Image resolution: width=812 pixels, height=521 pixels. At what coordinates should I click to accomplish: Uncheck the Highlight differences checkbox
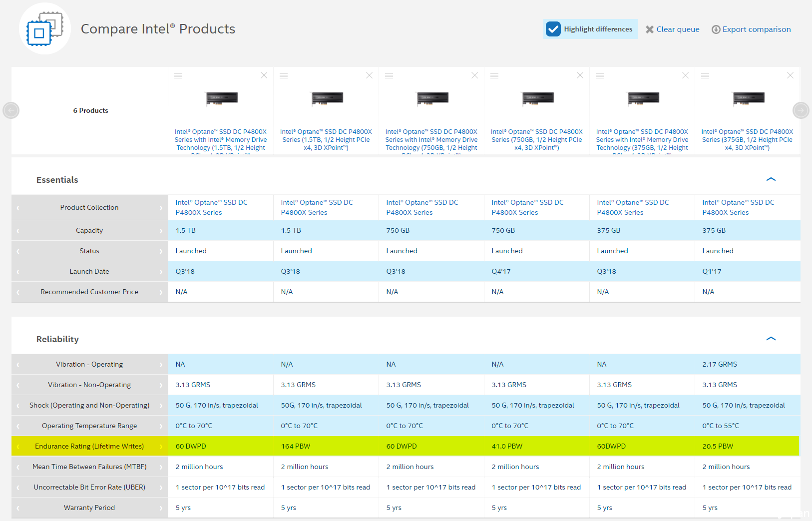553,29
